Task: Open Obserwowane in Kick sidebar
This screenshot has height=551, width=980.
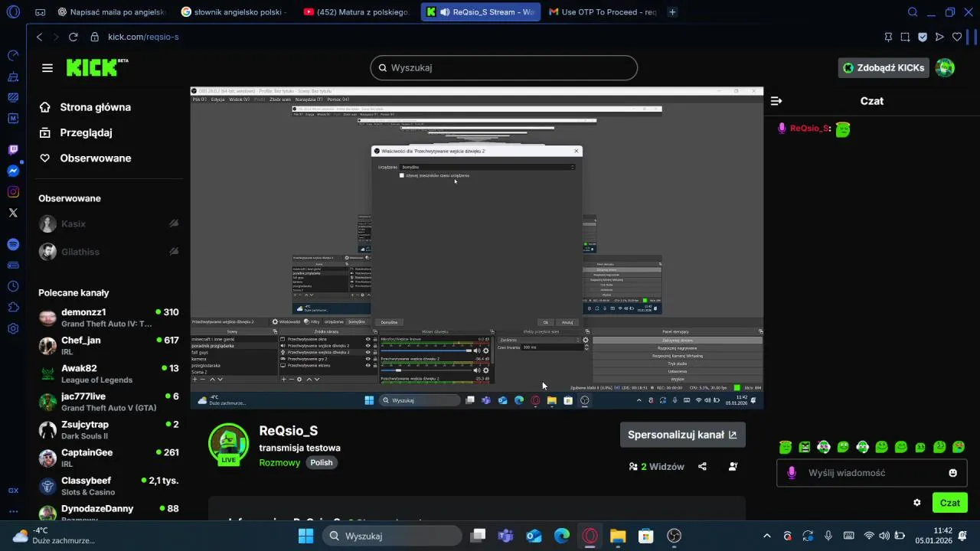Action: pyautogui.click(x=86, y=158)
